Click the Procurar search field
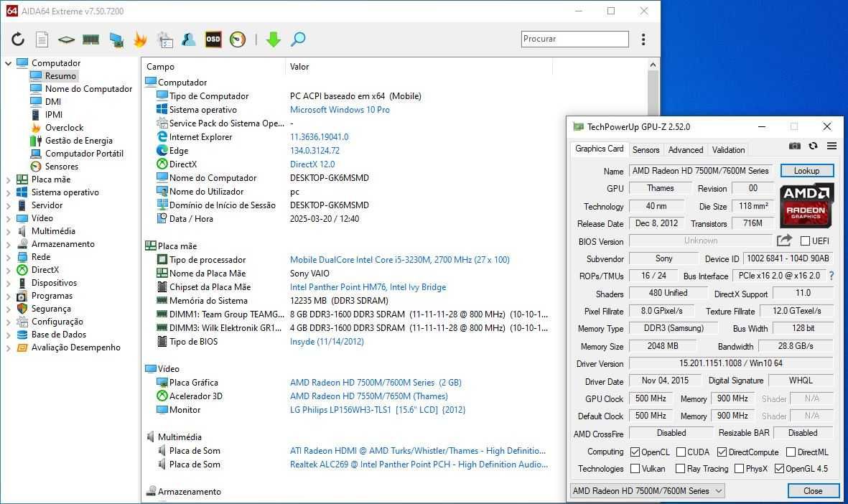This screenshot has height=504, width=848. (x=575, y=39)
